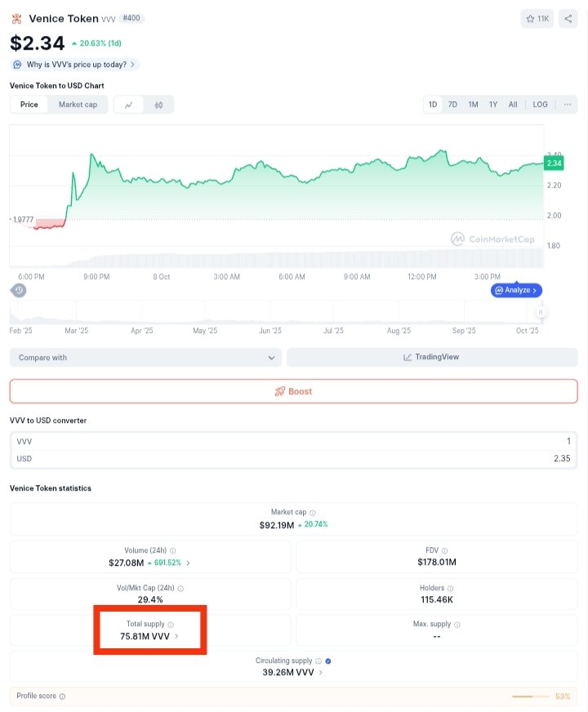Click the Total supply info icon
Viewport: 588px width, 712px height.
tap(171, 625)
